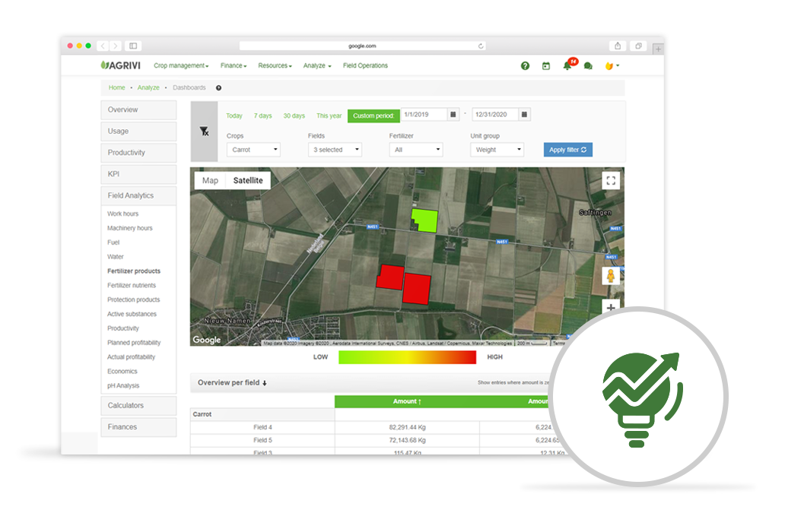
Task: Open new browser tab plus
Action: (658, 49)
